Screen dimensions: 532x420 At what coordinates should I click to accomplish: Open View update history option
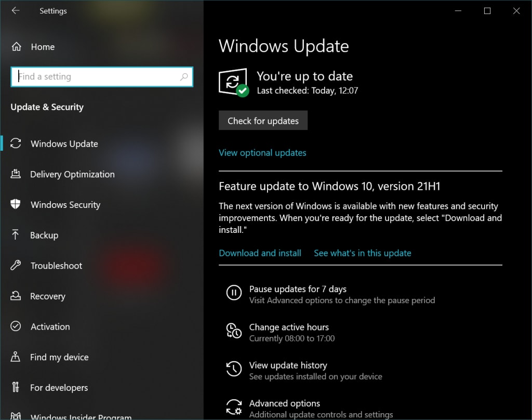click(288, 365)
